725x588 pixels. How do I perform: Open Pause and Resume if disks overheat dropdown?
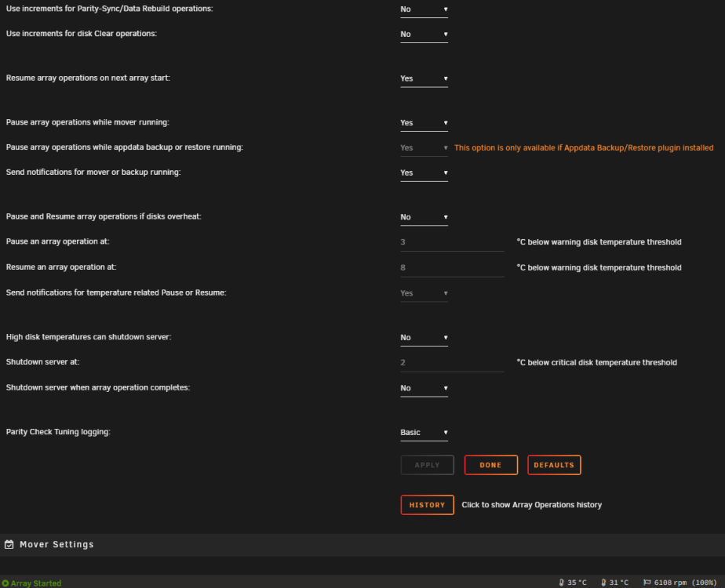tap(424, 217)
